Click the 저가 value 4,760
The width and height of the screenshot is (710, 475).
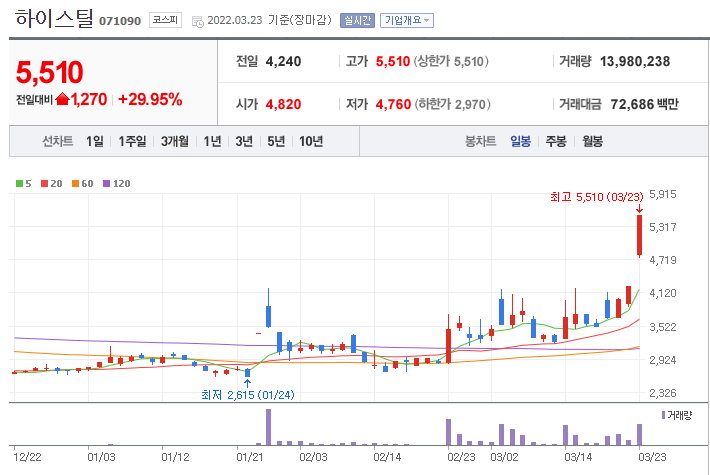click(x=393, y=104)
